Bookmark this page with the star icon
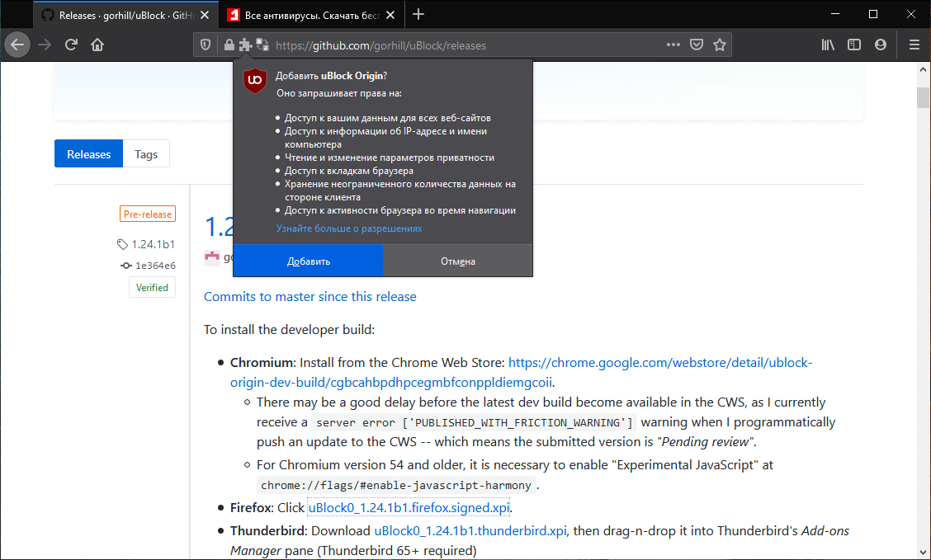Screen dimensions: 931x560 [719, 45]
